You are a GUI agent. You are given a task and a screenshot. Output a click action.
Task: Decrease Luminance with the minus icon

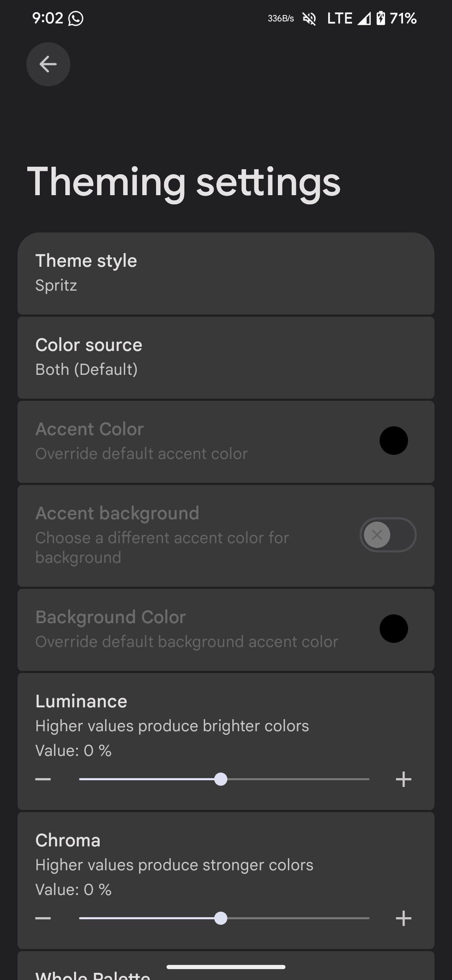pyautogui.click(x=43, y=779)
